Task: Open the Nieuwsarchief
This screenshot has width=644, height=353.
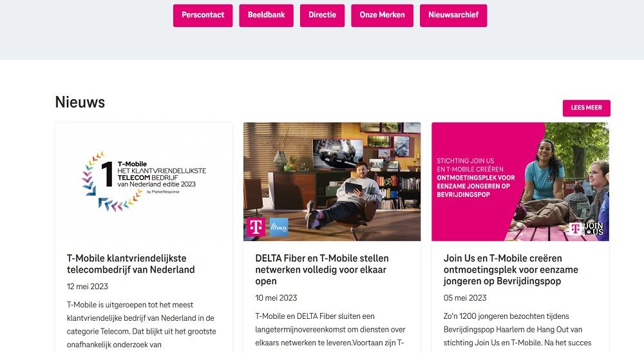Action: click(x=453, y=15)
